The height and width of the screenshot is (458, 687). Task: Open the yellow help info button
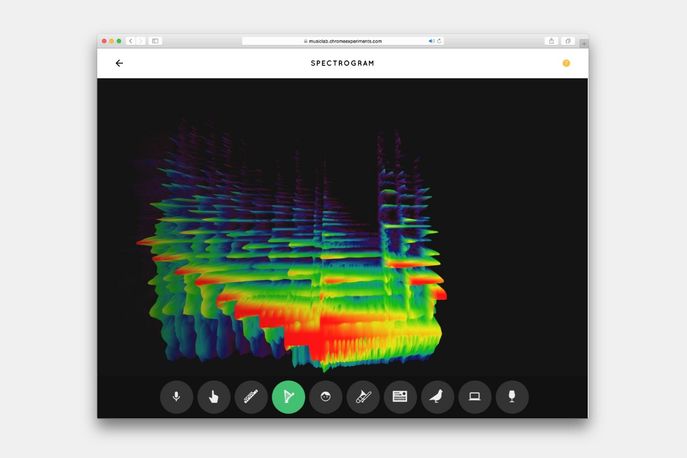coord(566,63)
